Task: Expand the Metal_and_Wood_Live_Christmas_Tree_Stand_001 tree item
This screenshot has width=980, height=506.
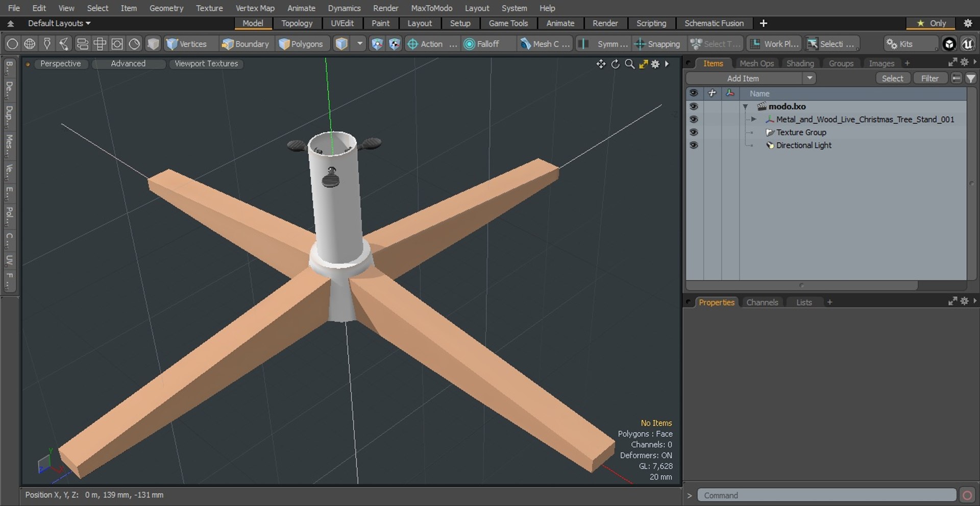Action: (x=753, y=119)
